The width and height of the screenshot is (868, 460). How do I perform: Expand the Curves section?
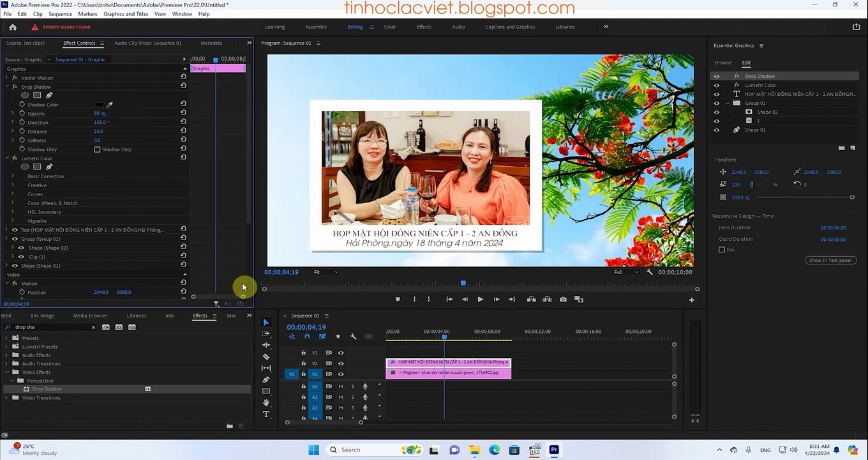(12, 194)
